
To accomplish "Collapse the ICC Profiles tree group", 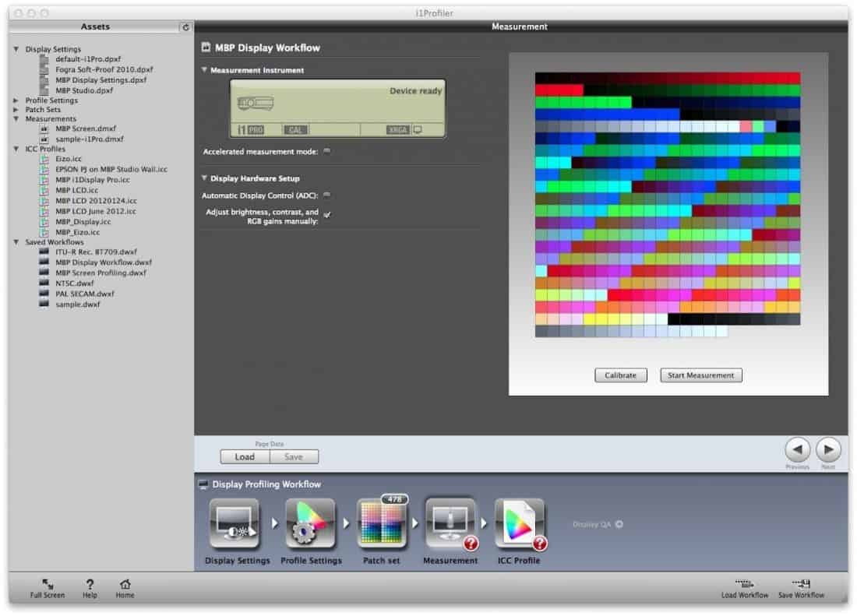I will click(16, 149).
